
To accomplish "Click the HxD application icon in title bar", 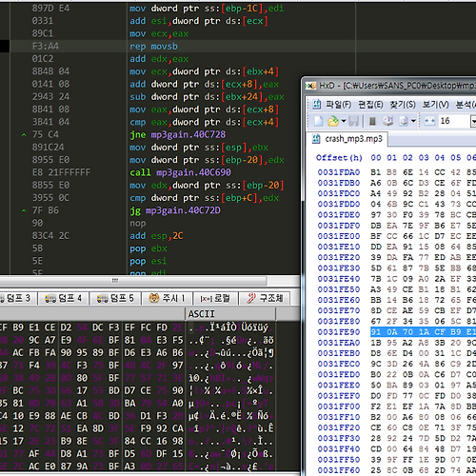I will pos(310,86).
